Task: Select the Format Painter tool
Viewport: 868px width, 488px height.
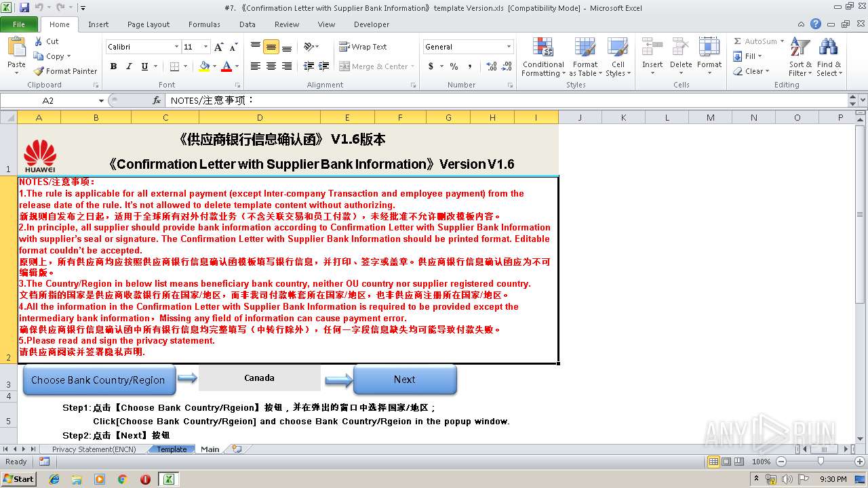Action: [66, 71]
